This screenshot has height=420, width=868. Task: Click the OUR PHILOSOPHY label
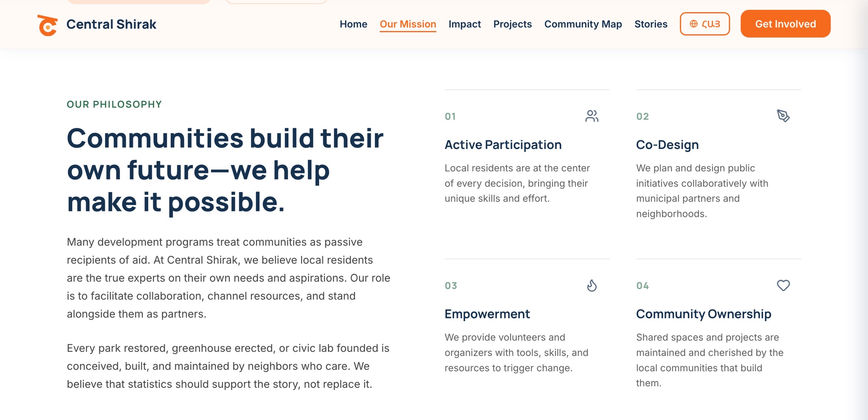tap(114, 104)
